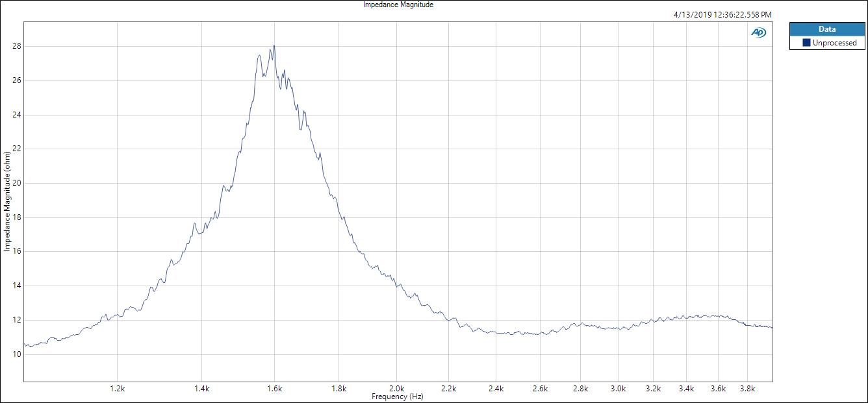Click the 22 ohm axis value
This screenshot has height=403, width=868.
pyautogui.click(x=16, y=149)
